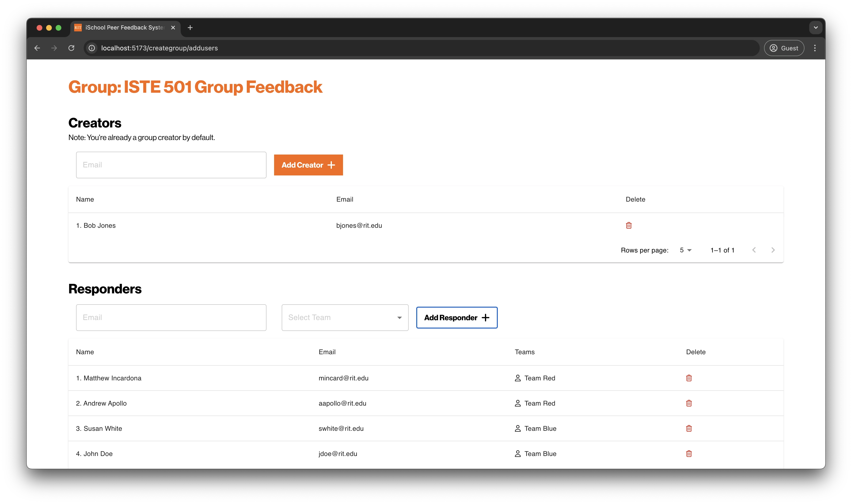Focus the Responders email input field

171,318
